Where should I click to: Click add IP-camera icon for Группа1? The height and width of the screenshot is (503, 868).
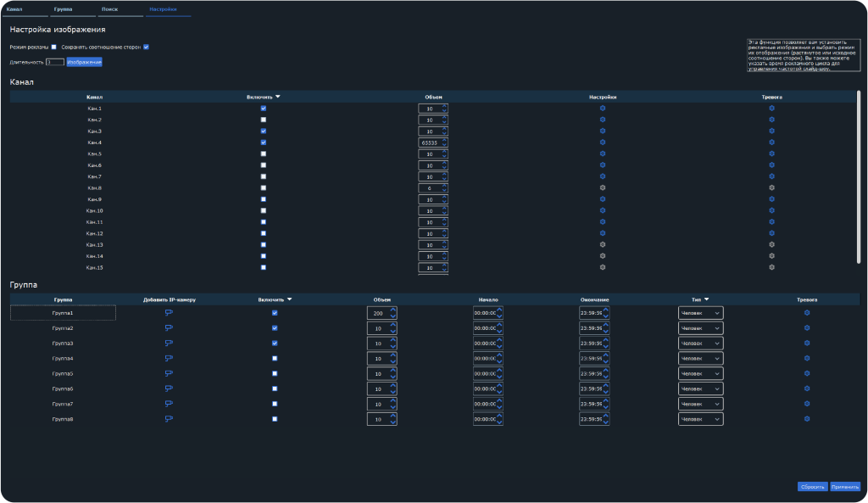[x=169, y=313]
